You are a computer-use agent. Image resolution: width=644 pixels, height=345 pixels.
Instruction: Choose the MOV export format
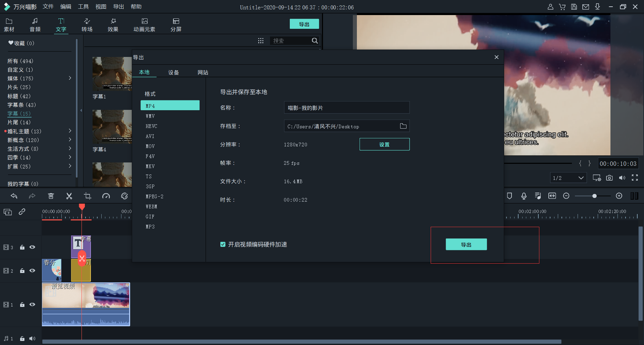point(150,146)
